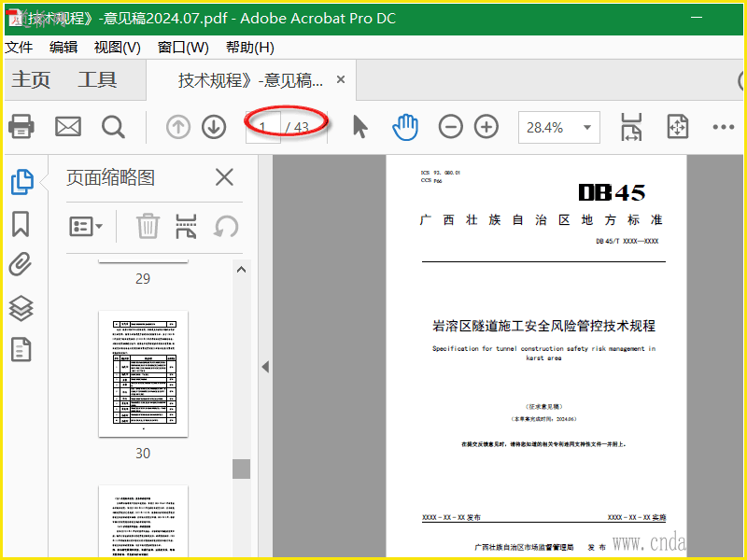This screenshot has width=747, height=560.
Task: Click the Fit full page icon
Action: click(x=678, y=127)
